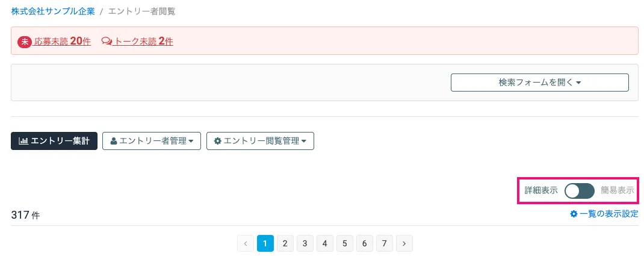644x256 pixels.
Task: Click the red unread badge icon
Action: click(x=24, y=42)
